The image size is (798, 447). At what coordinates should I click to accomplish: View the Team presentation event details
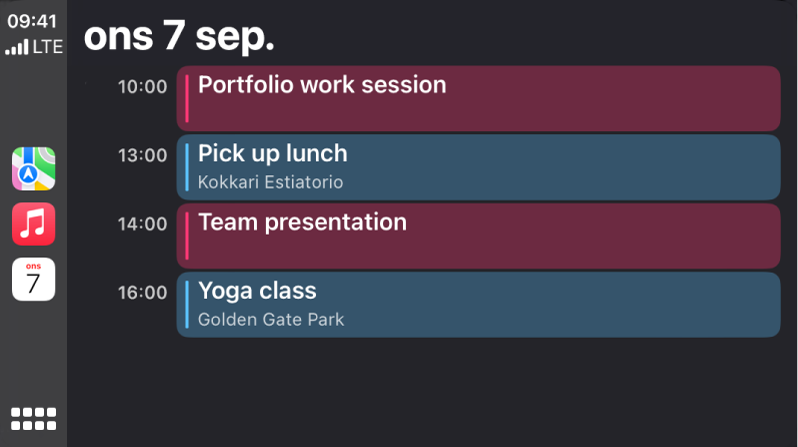click(x=478, y=236)
